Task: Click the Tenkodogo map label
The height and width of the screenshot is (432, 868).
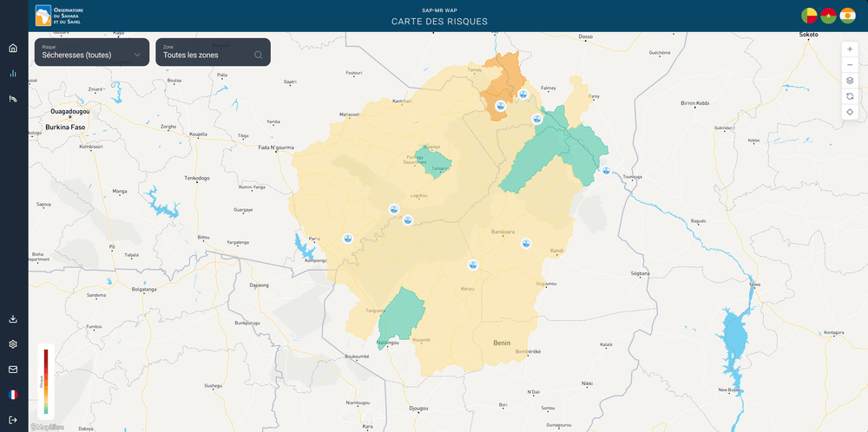Action: click(x=197, y=178)
